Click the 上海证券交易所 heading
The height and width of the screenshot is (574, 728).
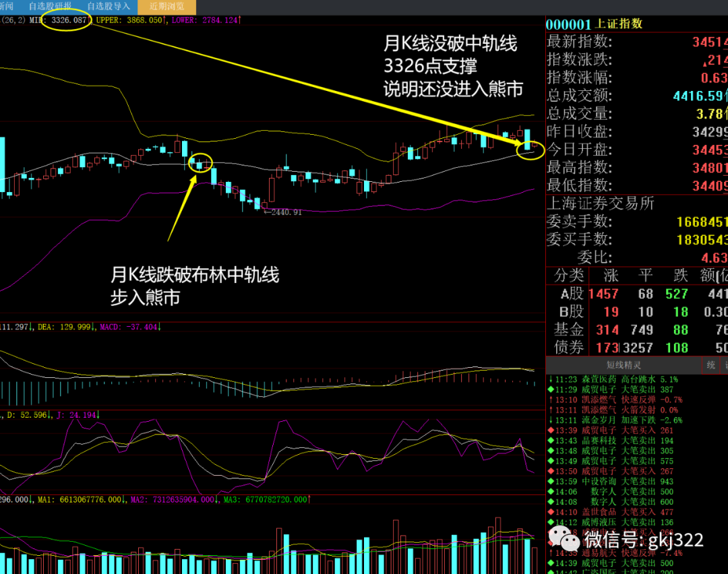(x=601, y=203)
